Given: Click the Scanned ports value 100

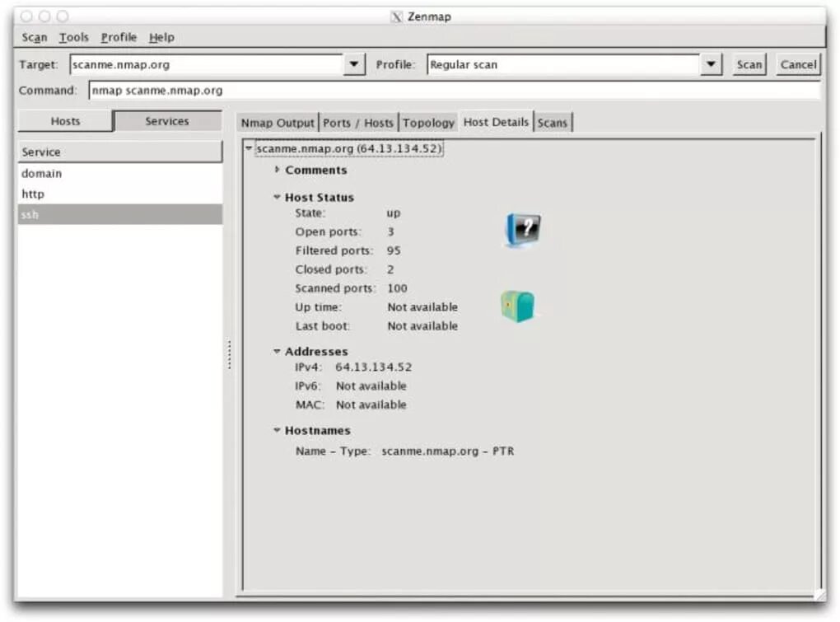Looking at the screenshot, I should 397,288.
